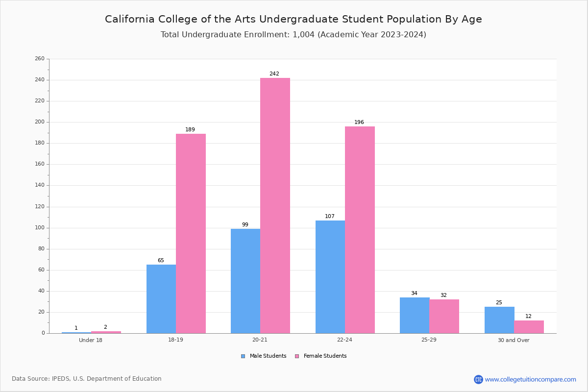Select the 25 male bar for 30 and Over
588x392 pixels.
point(499,320)
